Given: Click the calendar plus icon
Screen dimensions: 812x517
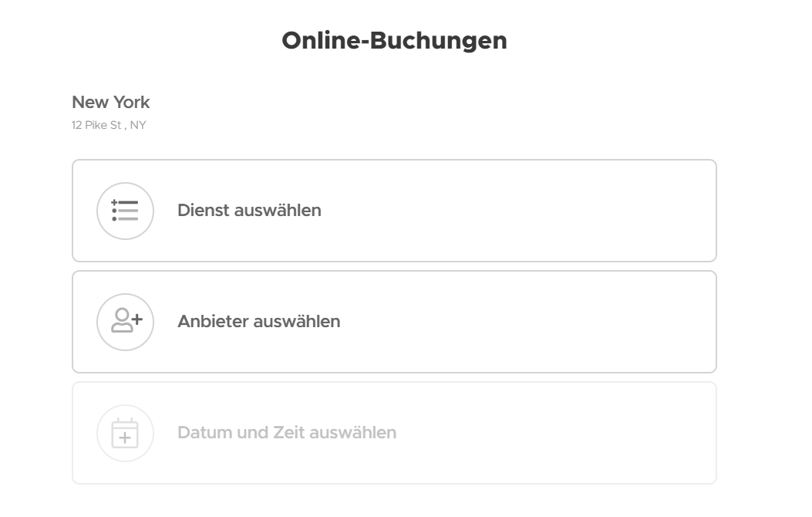Looking at the screenshot, I should [x=125, y=433].
